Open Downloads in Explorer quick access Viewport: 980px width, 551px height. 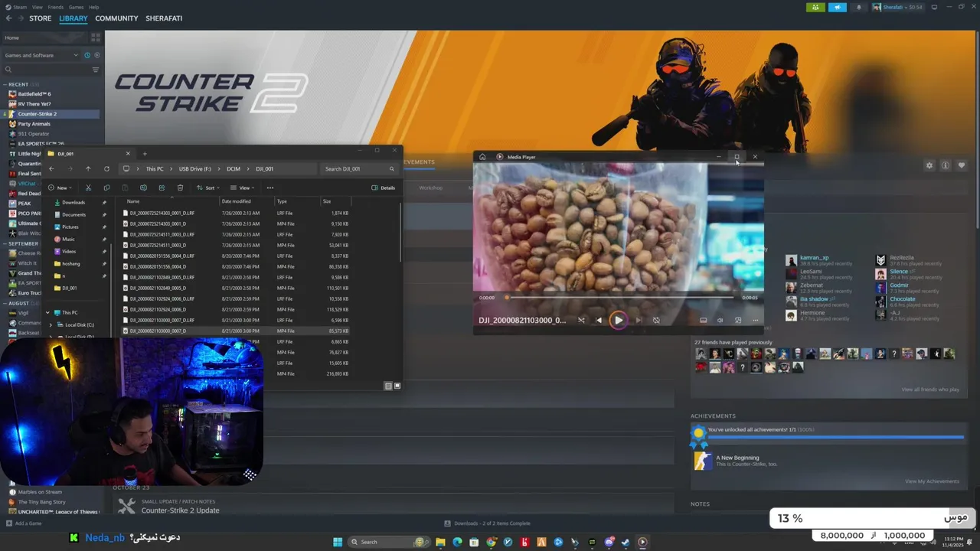click(73, 202)
